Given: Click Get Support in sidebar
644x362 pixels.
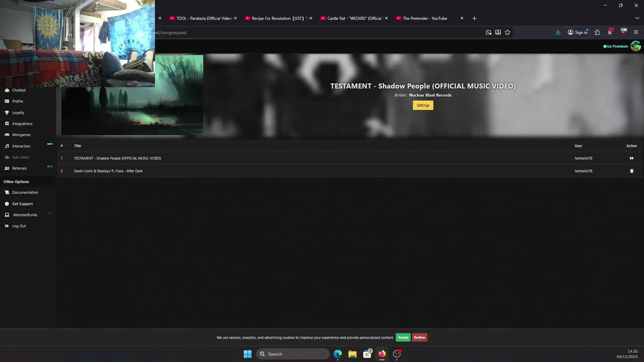Looking at the screenshot, I should (22, 204).
